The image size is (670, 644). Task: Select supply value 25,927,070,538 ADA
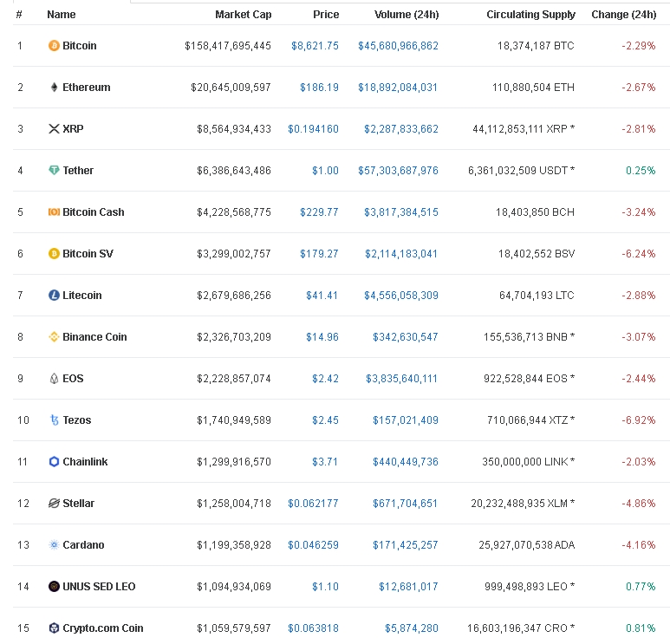point(526,545)
